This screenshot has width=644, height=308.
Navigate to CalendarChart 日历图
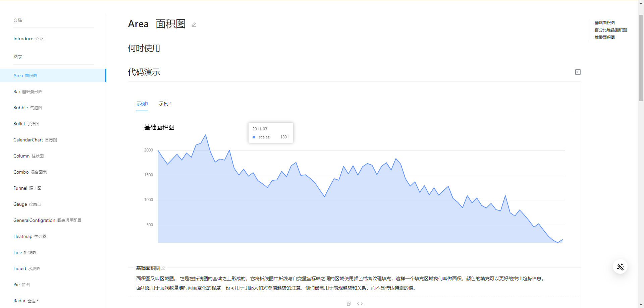tap(53, 140)
